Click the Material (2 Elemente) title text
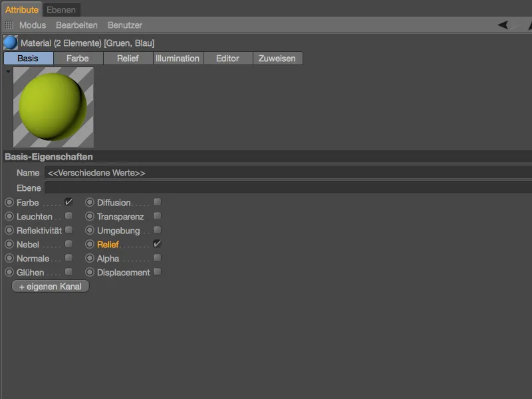 click(88, 43)
